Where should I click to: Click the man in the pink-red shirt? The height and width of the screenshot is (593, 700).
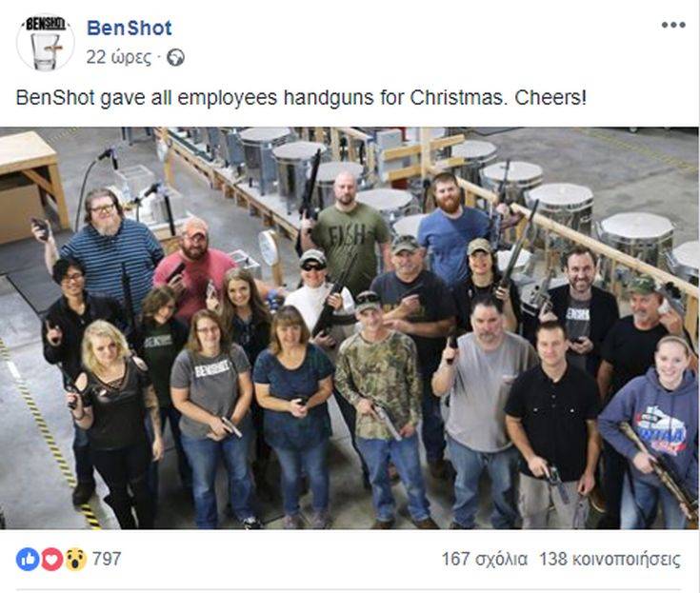tap(194, 267)
